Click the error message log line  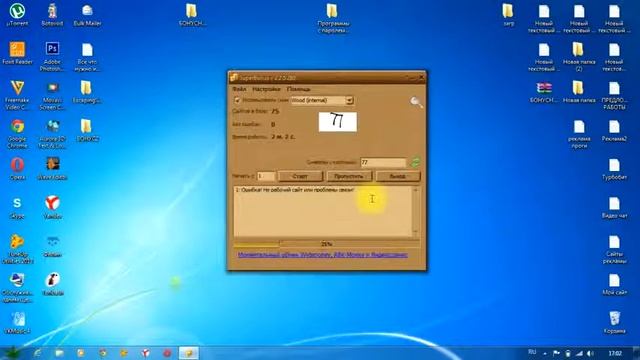(295, 190)
